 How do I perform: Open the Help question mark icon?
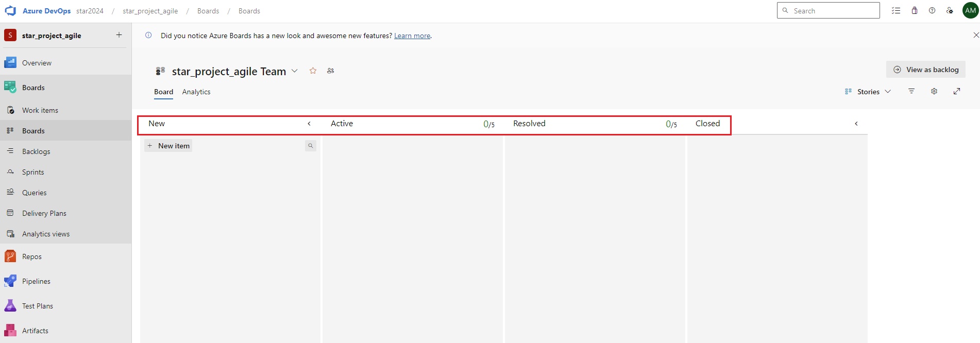pyautogui.click(x=932, y=10)
